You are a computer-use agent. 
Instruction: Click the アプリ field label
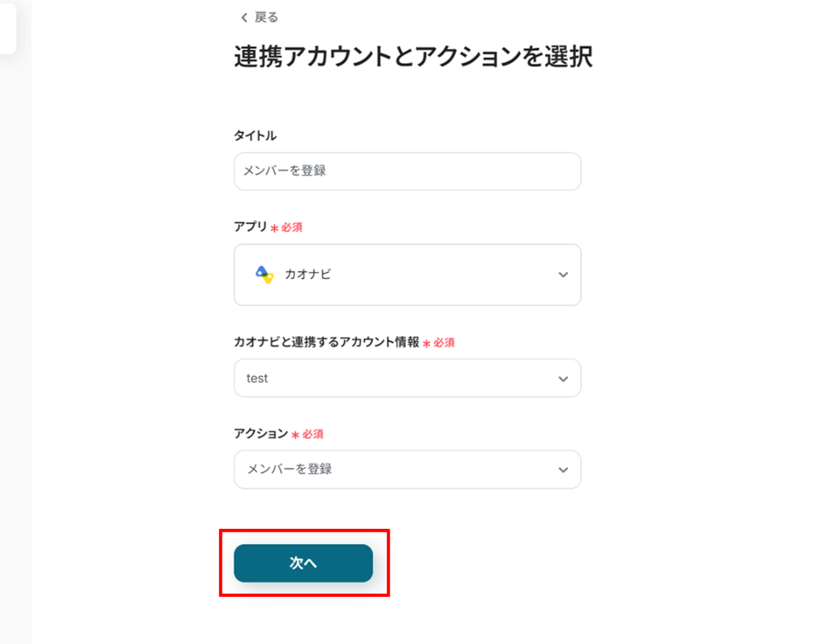pyautogui.click(x=250, y=227)
